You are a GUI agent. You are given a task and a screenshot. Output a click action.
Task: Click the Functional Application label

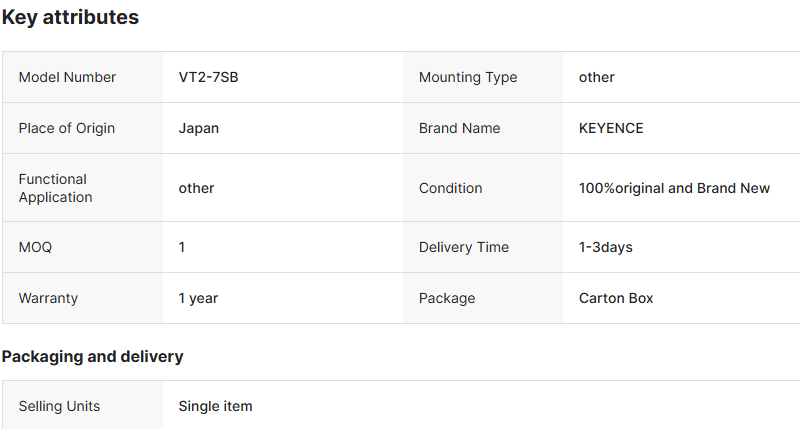coord(55,188)
